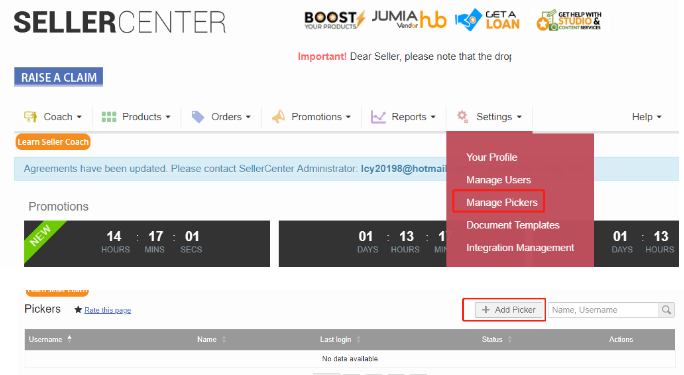Click the Pickers page heading

pos(42,309)
